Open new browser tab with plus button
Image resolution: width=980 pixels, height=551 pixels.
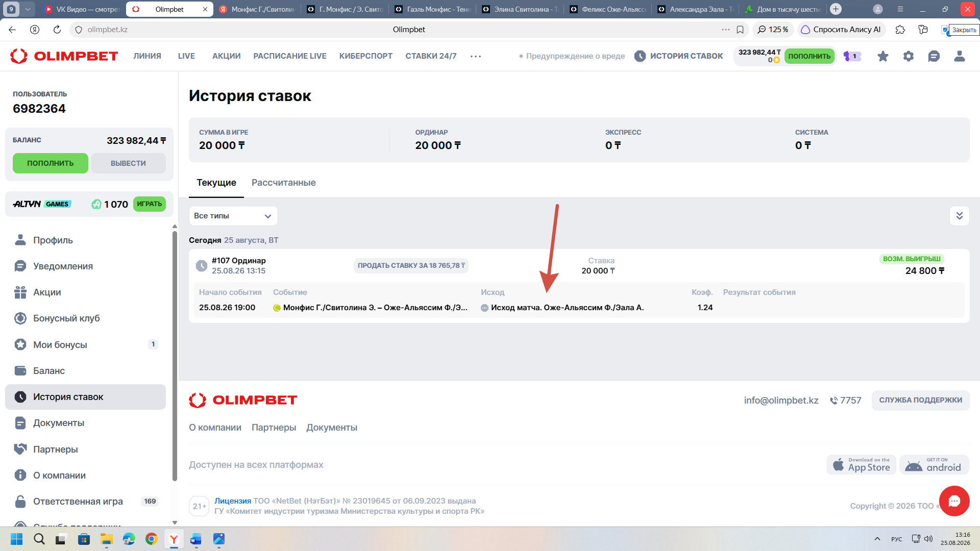tap(836, 9)
